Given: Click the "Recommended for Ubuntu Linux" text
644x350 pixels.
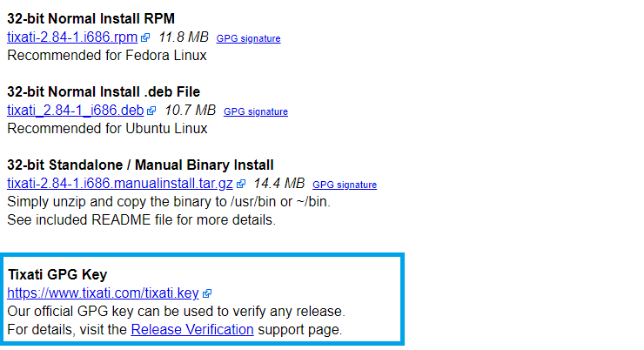Looking at the screenshot, I should coord(107,128).
